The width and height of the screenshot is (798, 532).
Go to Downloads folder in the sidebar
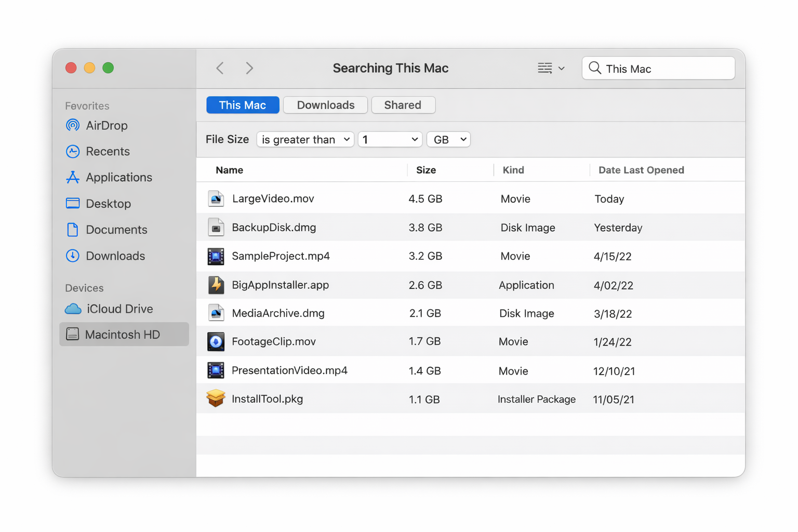115,256
